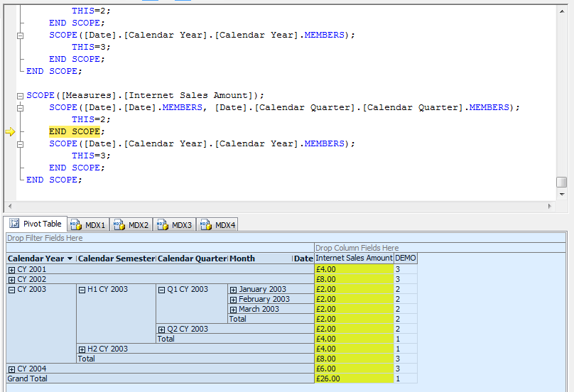Click the Drop Column Fields Here area
This screenshot has width=574, height=392.
click(x=440, y=248)
